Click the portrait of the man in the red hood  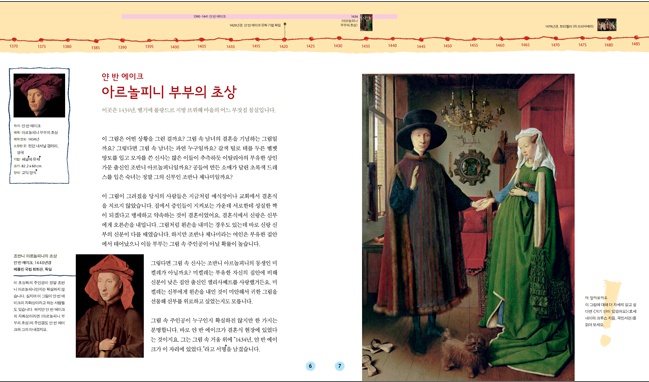[x=110, y=306]
